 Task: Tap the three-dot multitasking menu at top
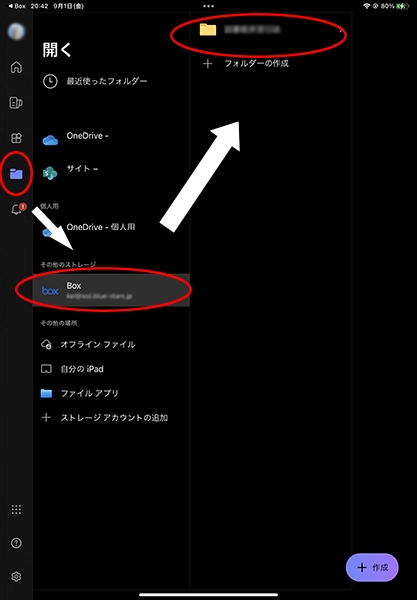208,6
